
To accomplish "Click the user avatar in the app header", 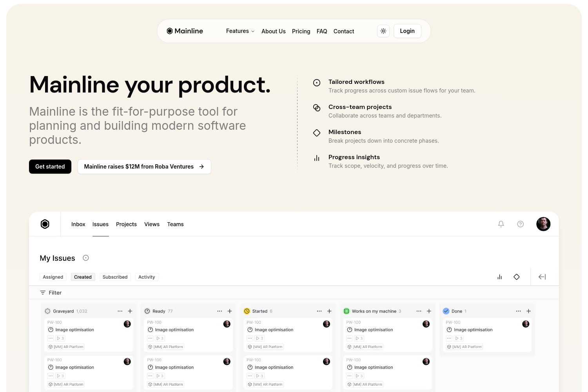I will click(543, 224).
